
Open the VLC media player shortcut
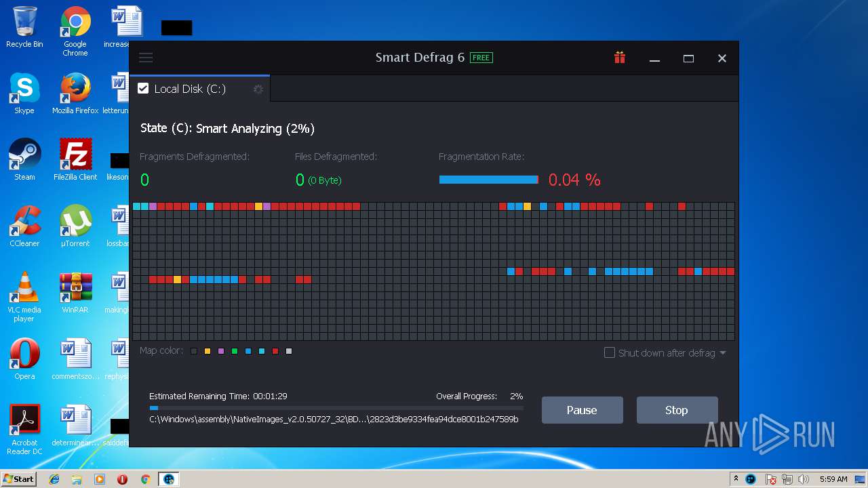pyautogui.click(x=24, y=298)
